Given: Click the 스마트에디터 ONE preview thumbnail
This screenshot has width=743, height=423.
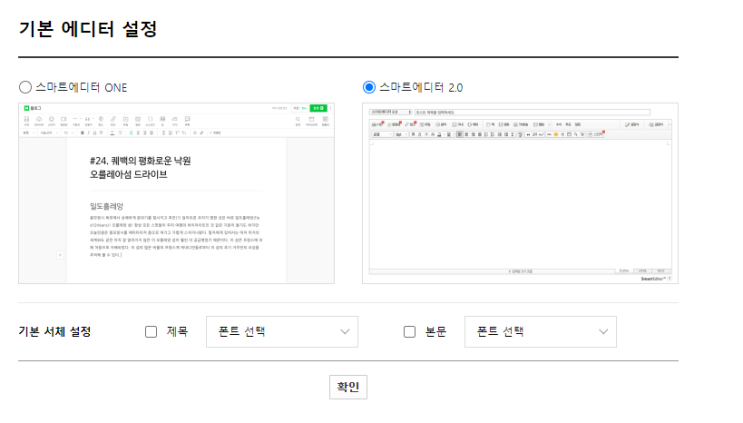Looking at the screenshot, I should (176, 193).
